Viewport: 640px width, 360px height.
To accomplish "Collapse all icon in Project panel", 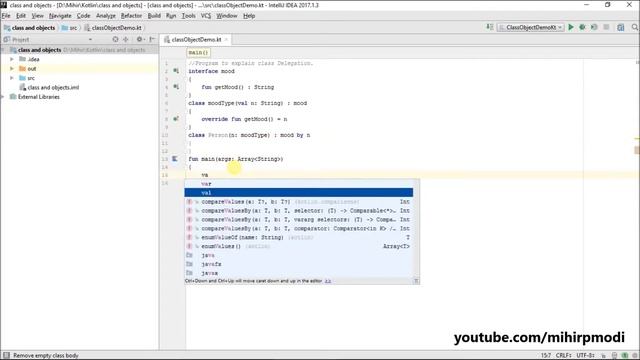I will pos(126,40).
